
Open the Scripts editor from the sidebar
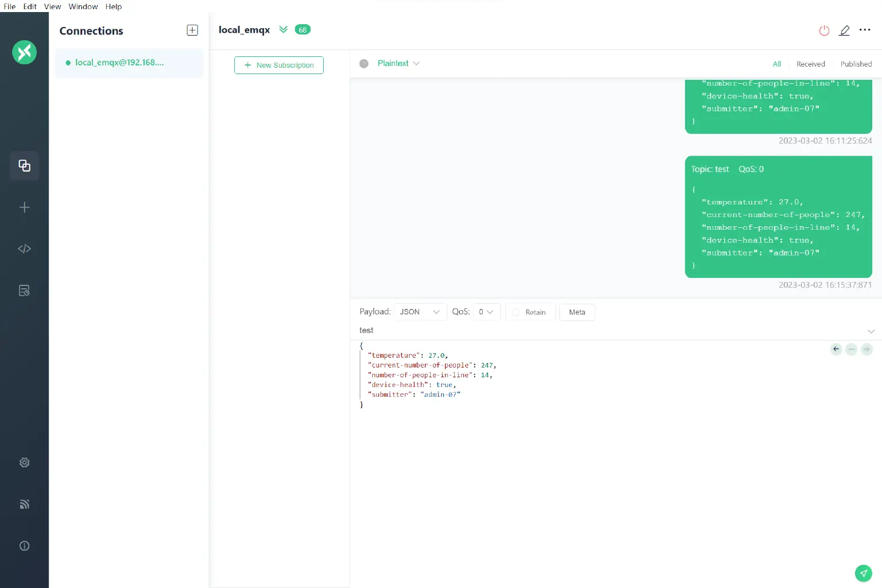(x=24, y=249)
